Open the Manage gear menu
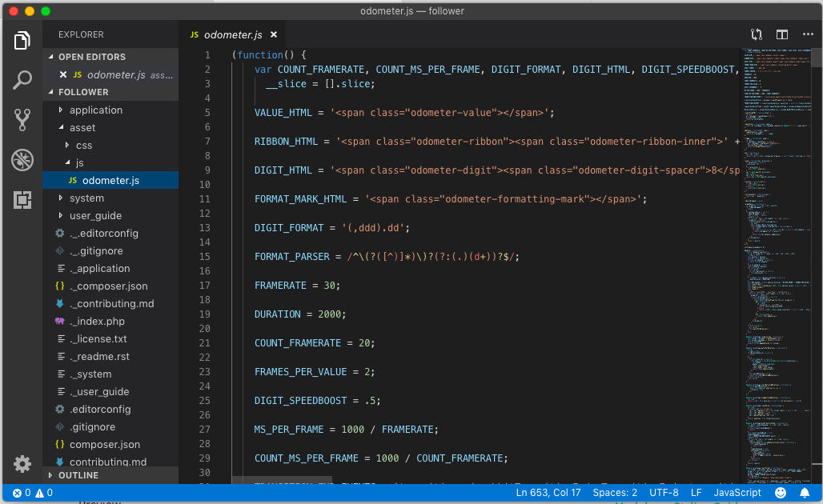The height and width of the screenshot is (504, 823). click(22, 464)
